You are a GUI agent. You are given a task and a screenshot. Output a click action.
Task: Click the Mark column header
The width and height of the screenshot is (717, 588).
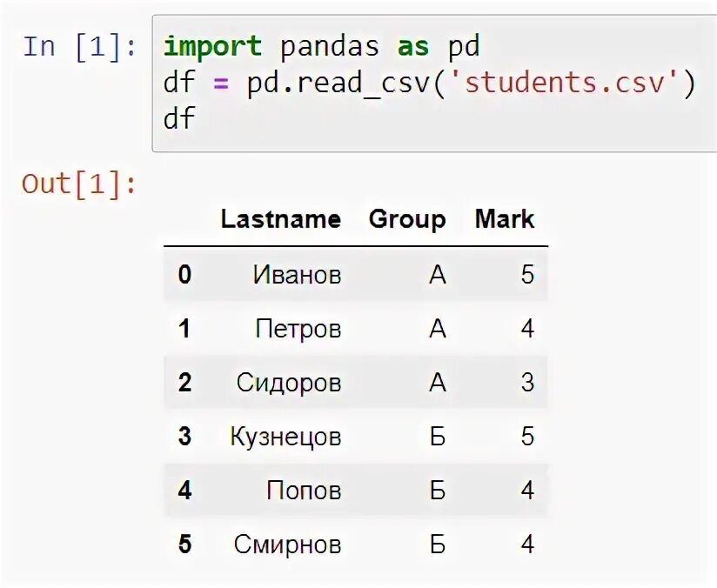coord(505,219)
